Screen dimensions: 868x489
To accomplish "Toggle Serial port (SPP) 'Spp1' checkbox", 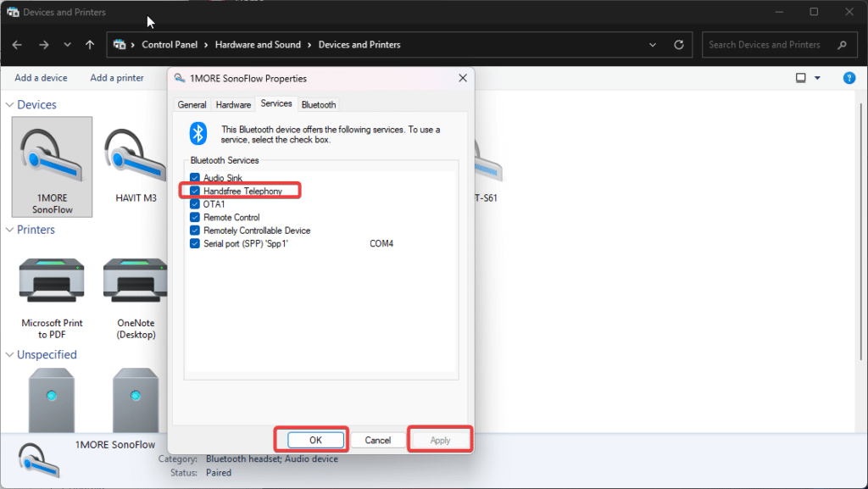I will tap(194, 244).
